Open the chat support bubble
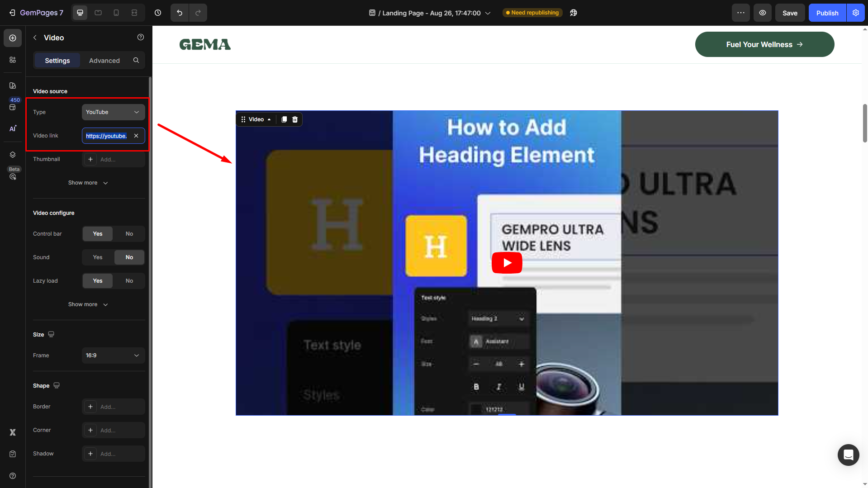The height and width of the screenshot is (488, 868). [848, 455]
